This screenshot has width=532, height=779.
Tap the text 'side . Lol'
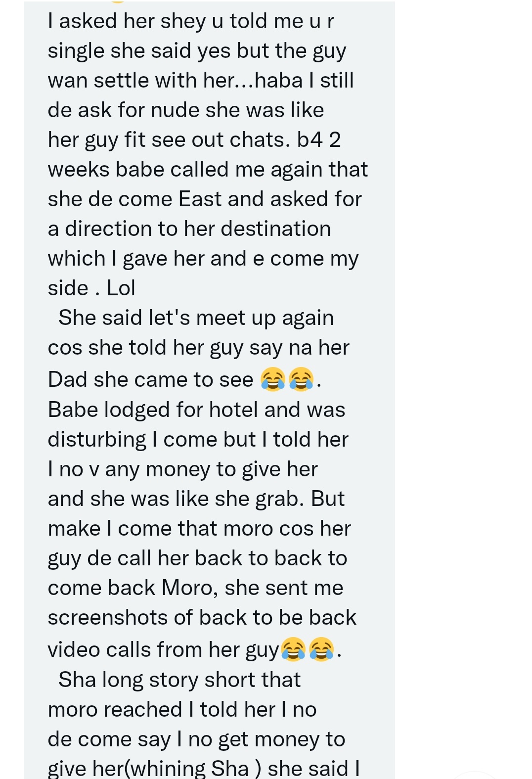point(91,288)
